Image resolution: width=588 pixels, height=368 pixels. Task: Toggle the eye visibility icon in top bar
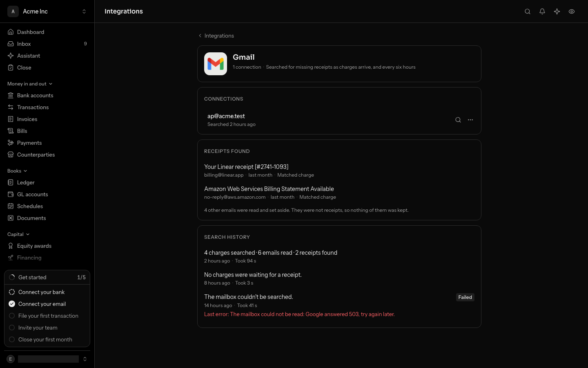[572, 11]
